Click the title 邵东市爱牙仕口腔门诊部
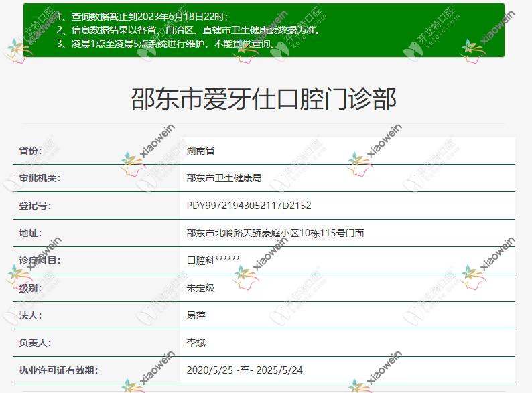The image size is (532, 393). click(x=263, y=98)
